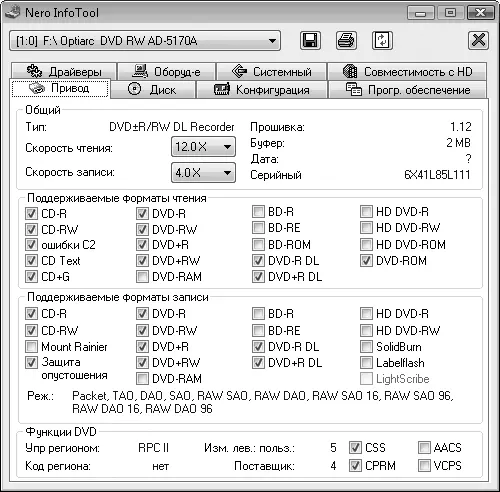The width and height of the screenshot is (500, 492).
Task: Click the X exit button beside the Refresh icon
Action: (478, 41)
